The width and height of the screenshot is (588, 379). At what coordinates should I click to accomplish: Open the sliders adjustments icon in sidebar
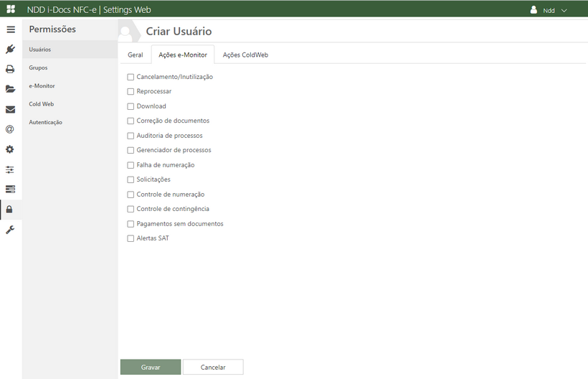[10, 169]
